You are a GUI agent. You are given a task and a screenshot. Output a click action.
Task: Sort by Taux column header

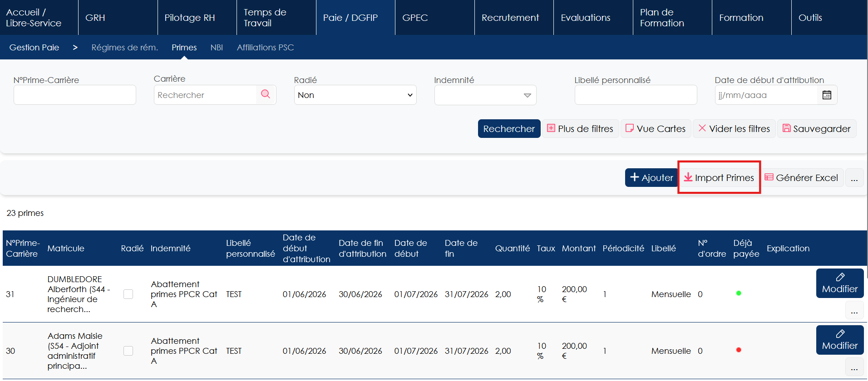pos(546,248)
